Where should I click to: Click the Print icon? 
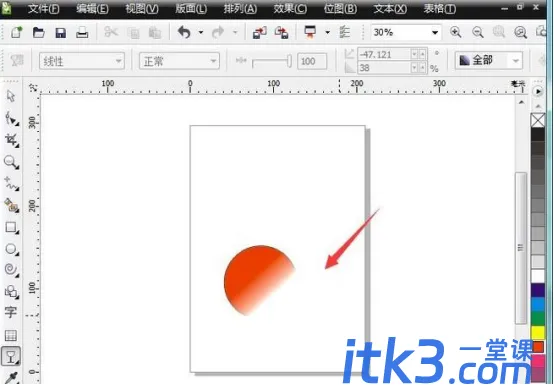82,33
